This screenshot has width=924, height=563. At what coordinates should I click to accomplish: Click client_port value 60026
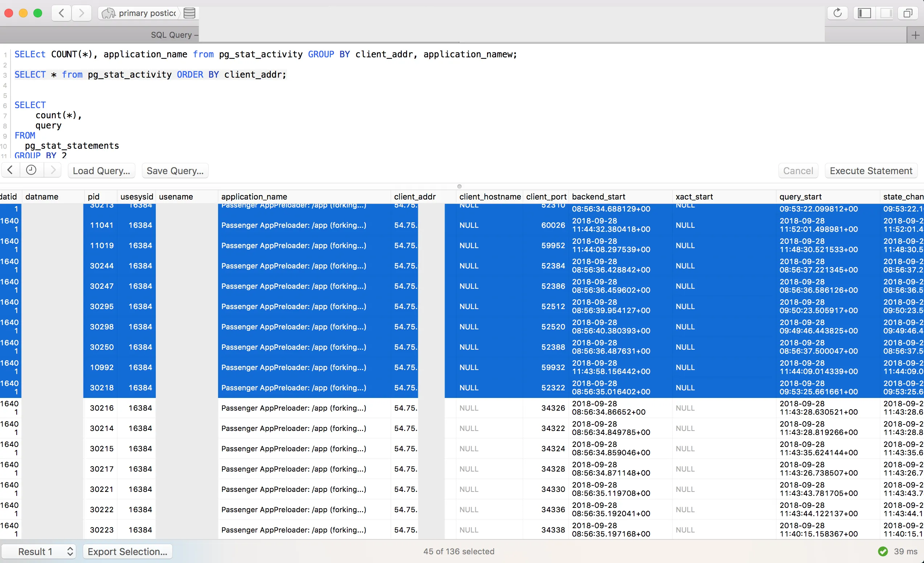553,225
